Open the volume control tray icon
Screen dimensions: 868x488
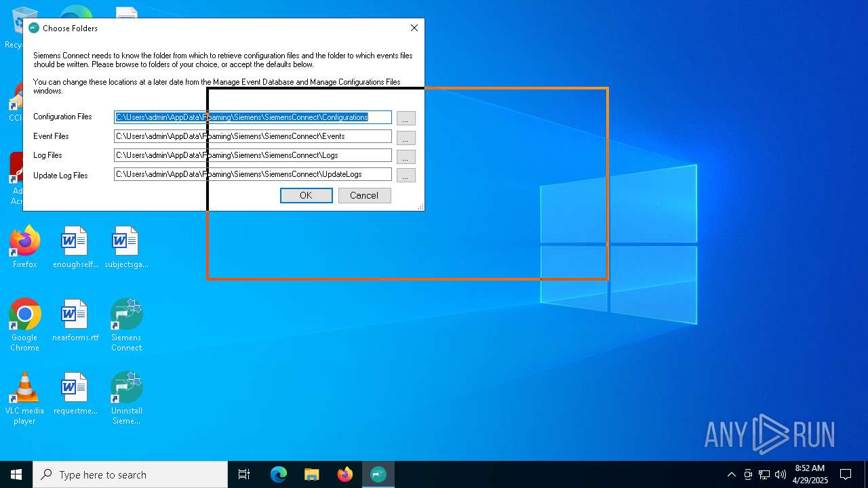click(781, 474)
